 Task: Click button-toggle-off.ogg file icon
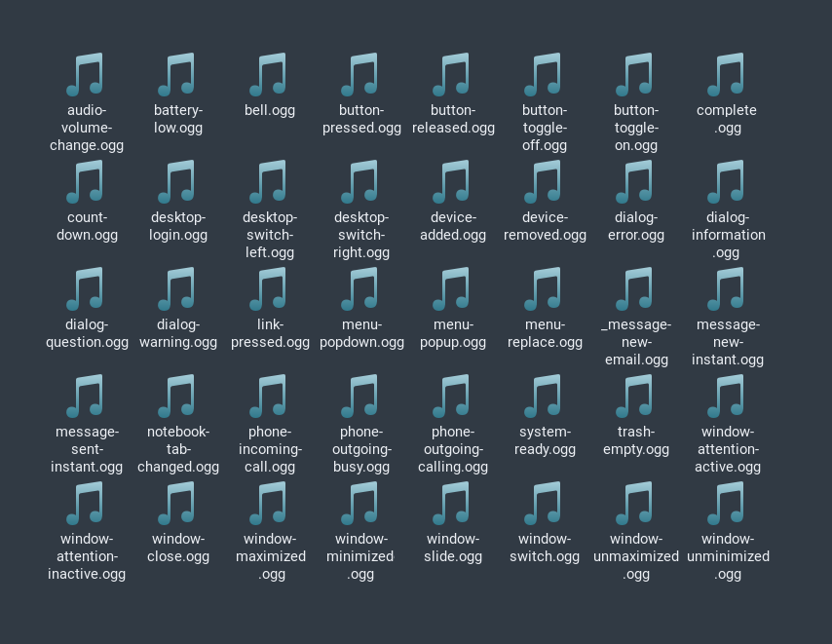[544, 74]
